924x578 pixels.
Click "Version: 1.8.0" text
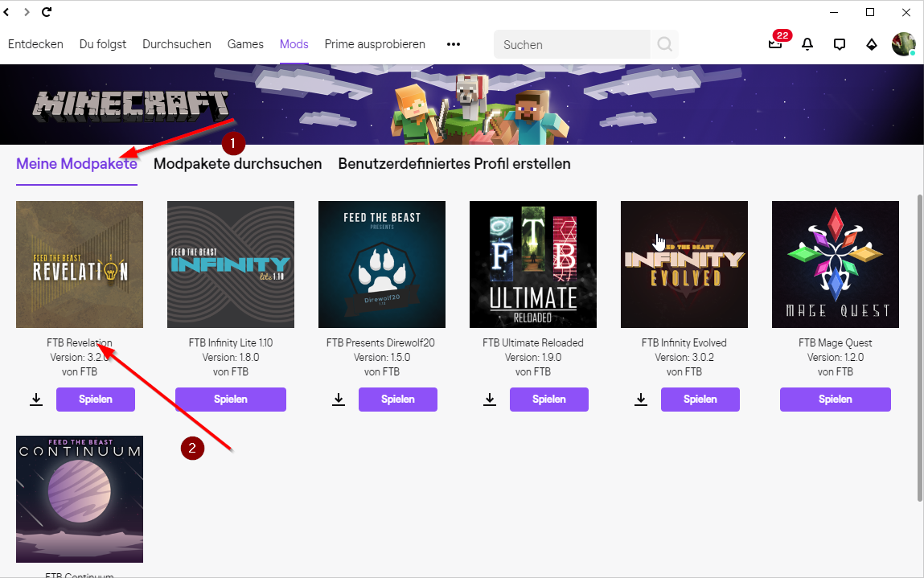click(x=231, y=358)
